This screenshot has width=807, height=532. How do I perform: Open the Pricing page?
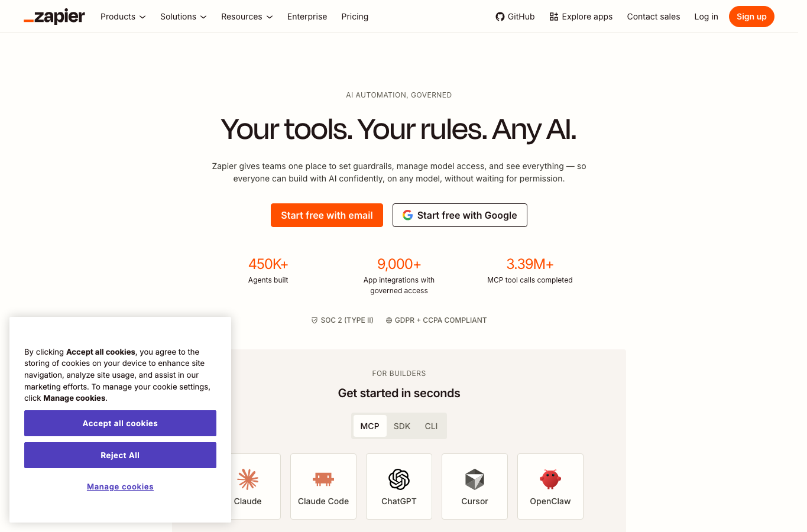coord(355,17)
